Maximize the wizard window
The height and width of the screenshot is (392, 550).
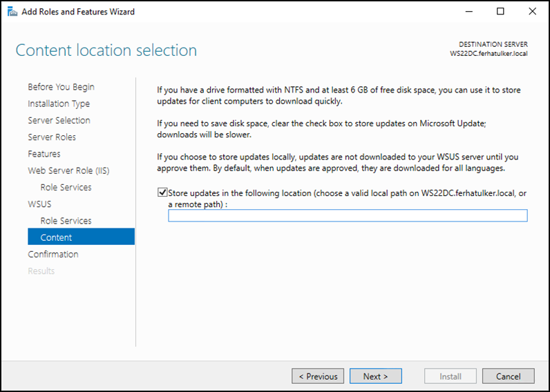tap(500, 12)
